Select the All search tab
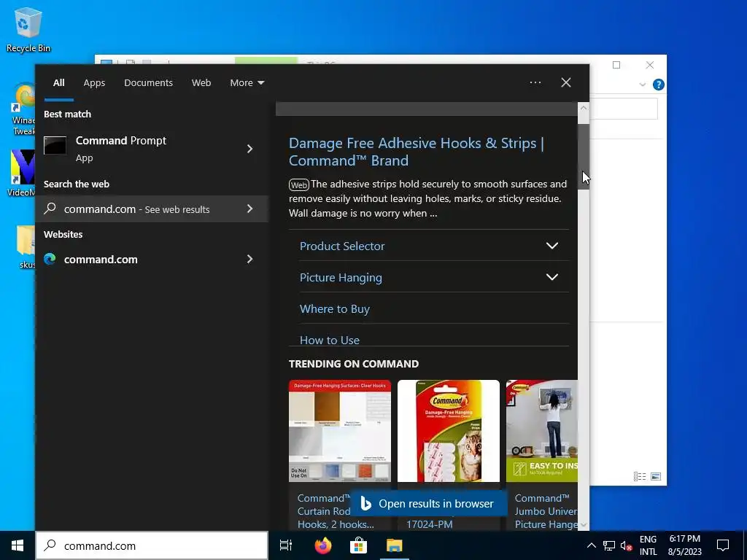This screenshot has width=747, height=560. tap(58, 82)
